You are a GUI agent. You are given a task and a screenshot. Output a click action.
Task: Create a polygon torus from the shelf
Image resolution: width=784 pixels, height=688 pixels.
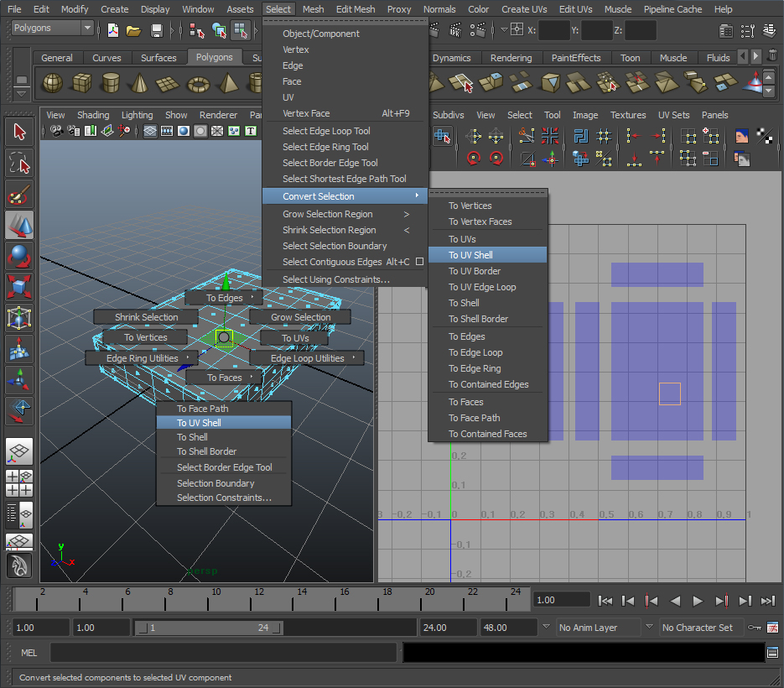tap(198, 83)
